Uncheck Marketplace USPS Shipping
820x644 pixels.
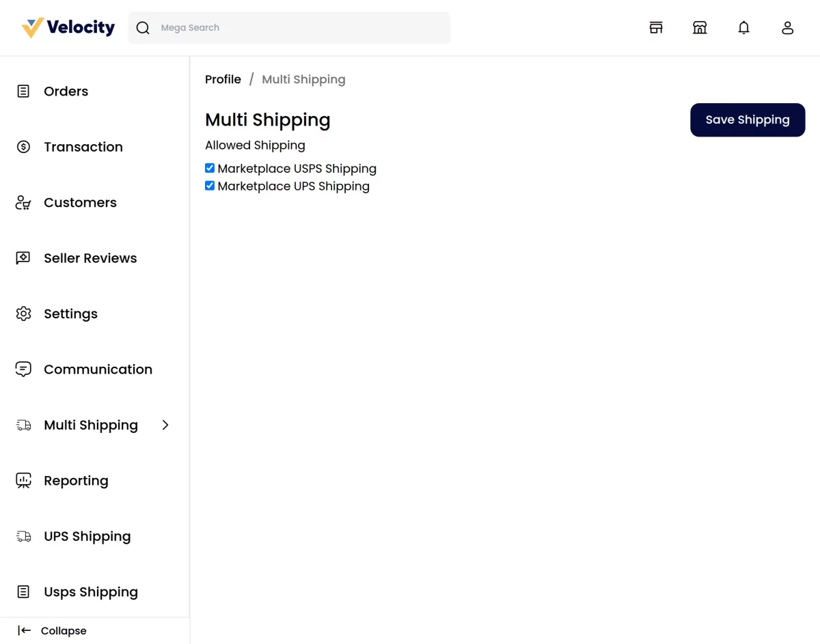(x=209, y=167)
